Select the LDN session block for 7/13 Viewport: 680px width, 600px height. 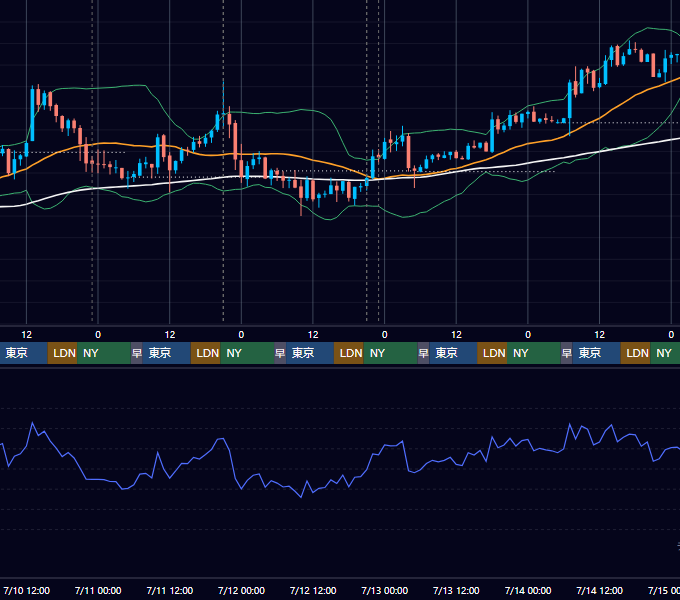492,353
